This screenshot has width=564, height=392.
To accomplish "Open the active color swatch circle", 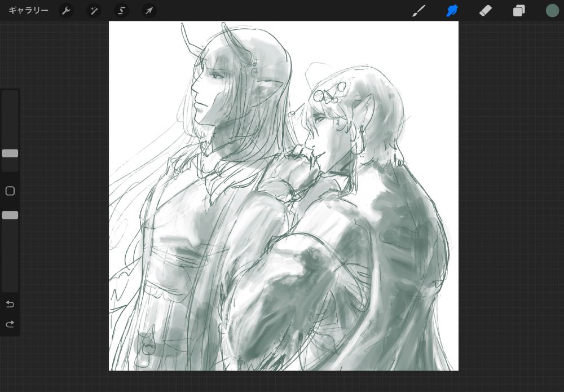I will (552, 11).
